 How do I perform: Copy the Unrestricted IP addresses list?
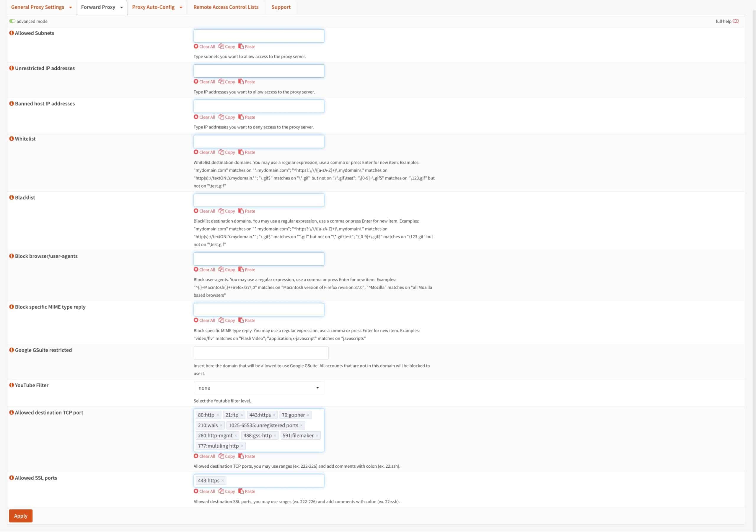pyautogui.click(x=229, y=82)
